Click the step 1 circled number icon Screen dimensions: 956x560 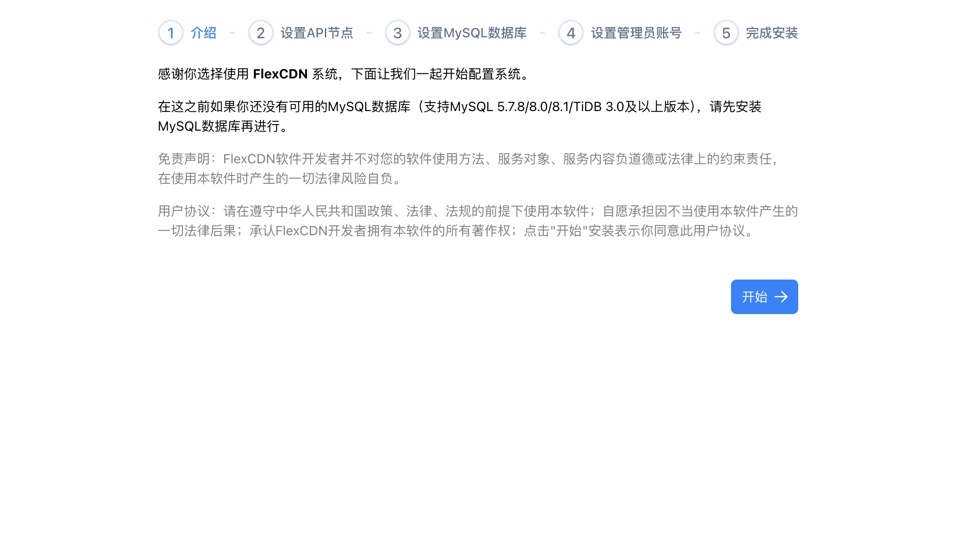point(170,33)
